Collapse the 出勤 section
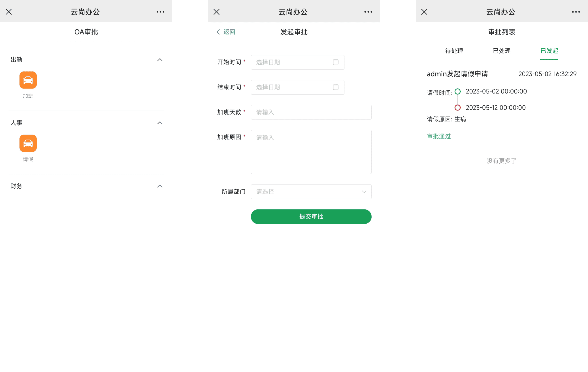Image resolution: width=588 pixels, height=372 pixels. click(160, 60)
